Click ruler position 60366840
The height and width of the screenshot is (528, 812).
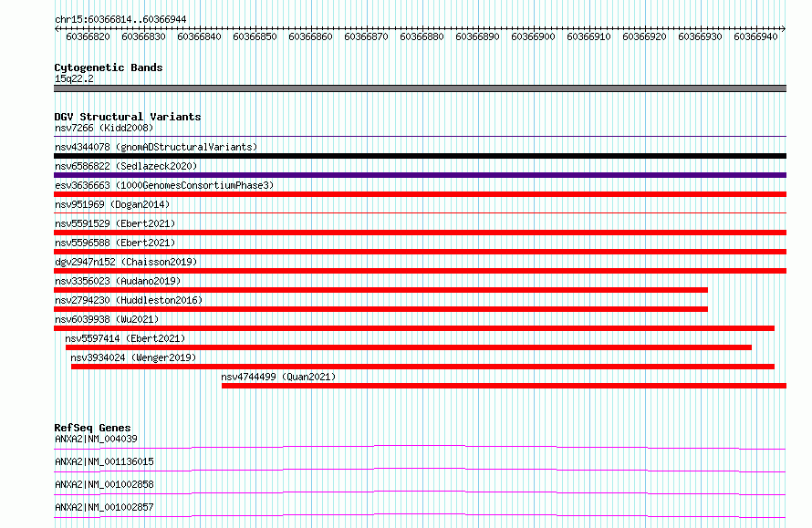click(200, 36)
